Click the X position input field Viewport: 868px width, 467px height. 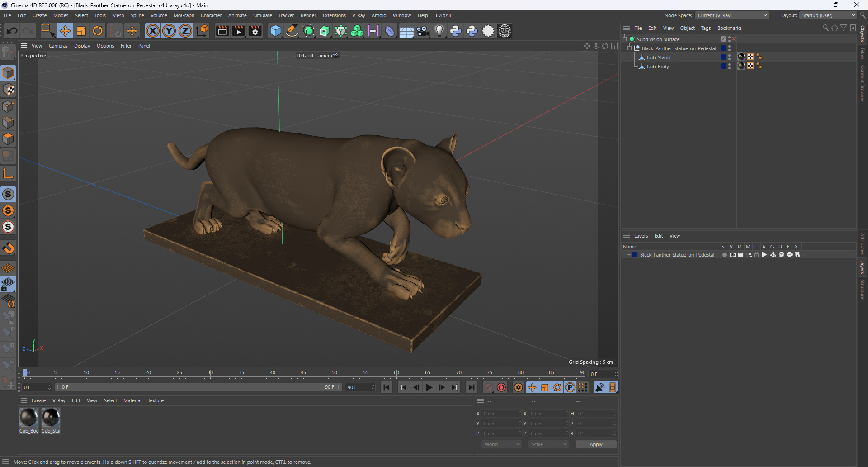point(501,414)
